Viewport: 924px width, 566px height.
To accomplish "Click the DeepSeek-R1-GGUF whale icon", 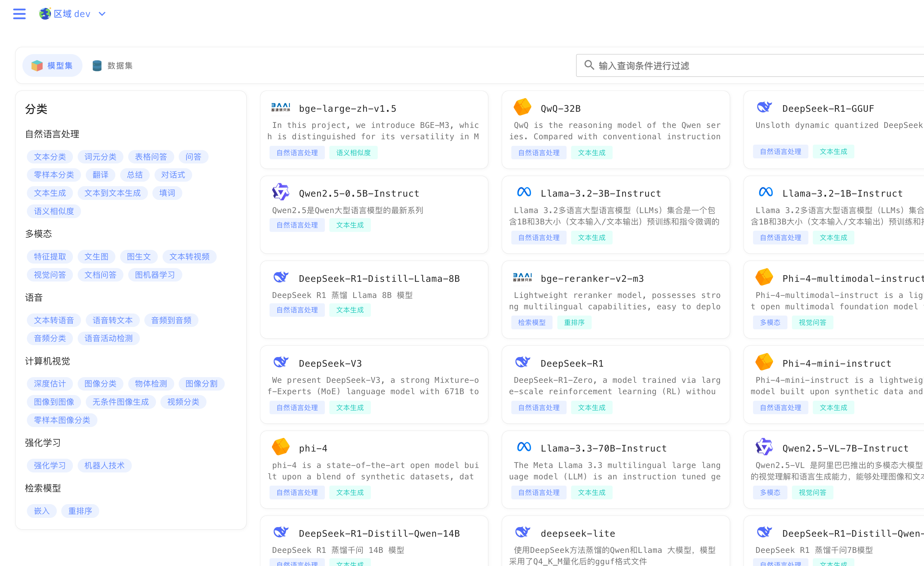I will (764, 107).
